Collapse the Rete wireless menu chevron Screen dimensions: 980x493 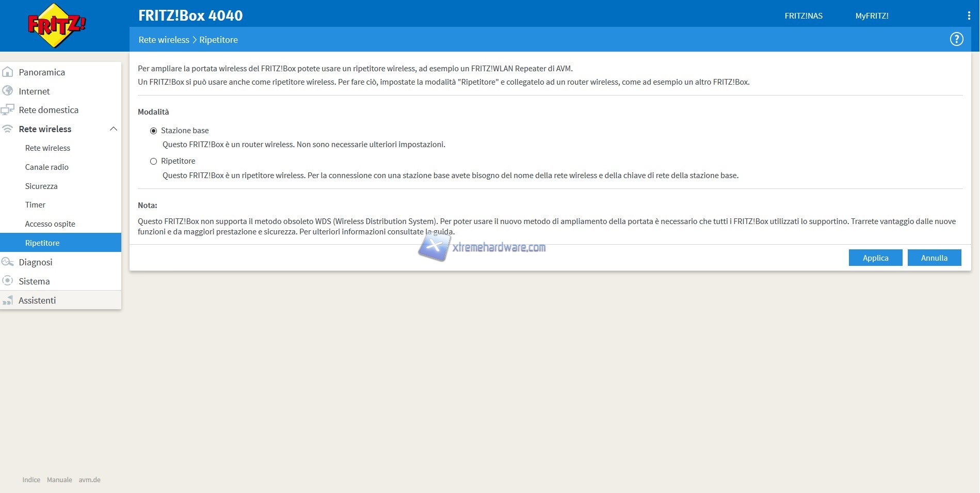tap(114, 129)
